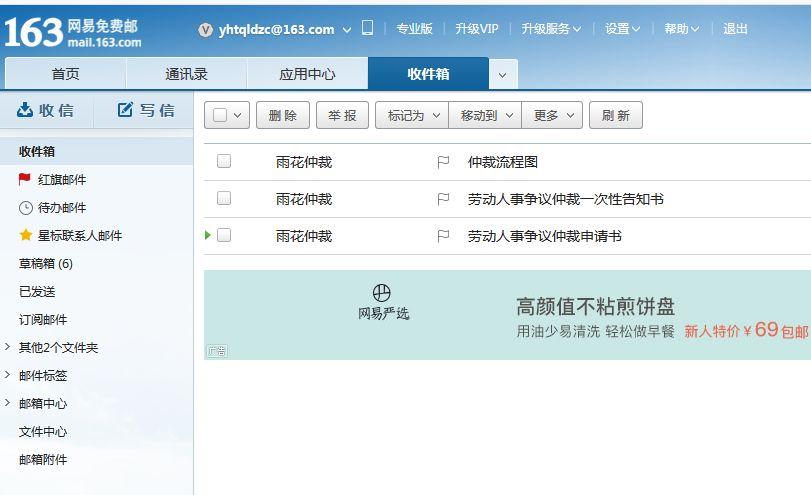Click the VIP badge icon beside email address
This screenshot has height=495, width=811.
[205, 30]
